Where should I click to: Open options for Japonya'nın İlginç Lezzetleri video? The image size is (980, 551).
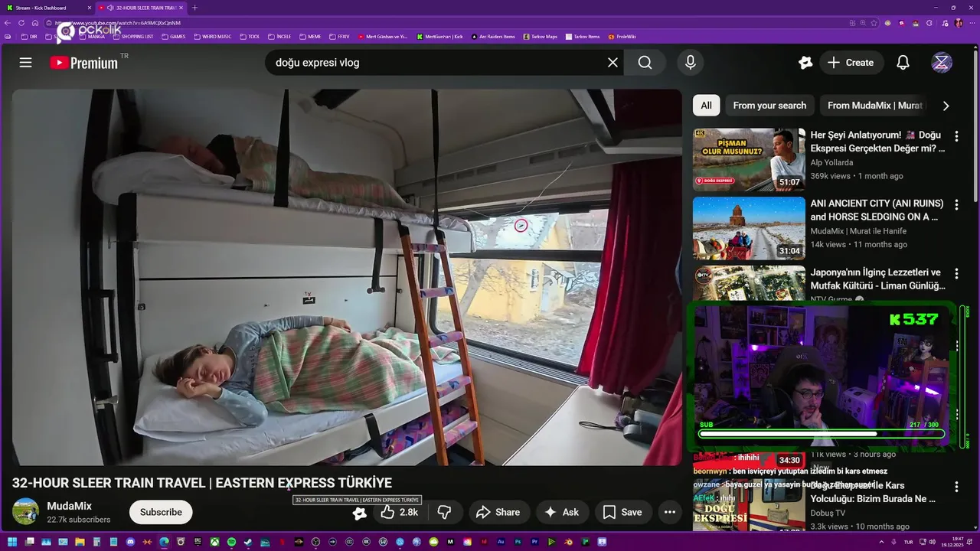[x=956, y=274]
